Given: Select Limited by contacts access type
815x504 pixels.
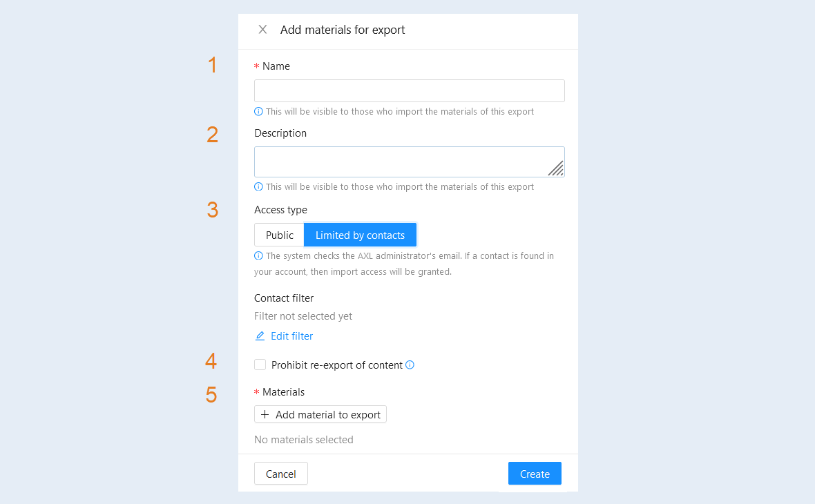Looking at the screenshot, I should pos(361,235).
